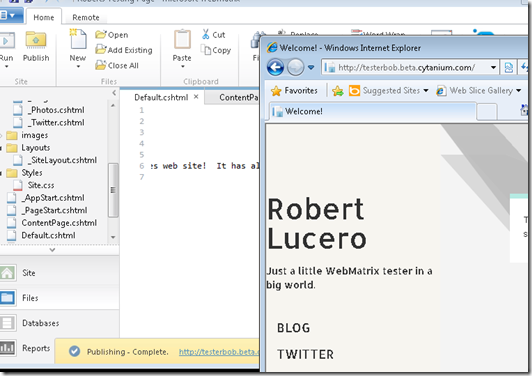This screenshot has height=376, width=532.
Task: Click the published site link in notification bar
Action: pos(218,352)
